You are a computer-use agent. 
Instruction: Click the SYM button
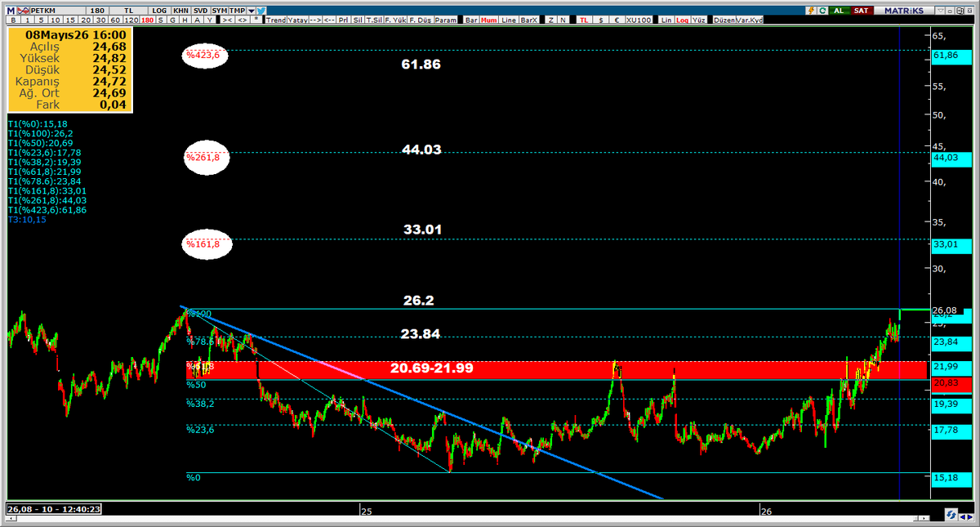click(220, 11)
